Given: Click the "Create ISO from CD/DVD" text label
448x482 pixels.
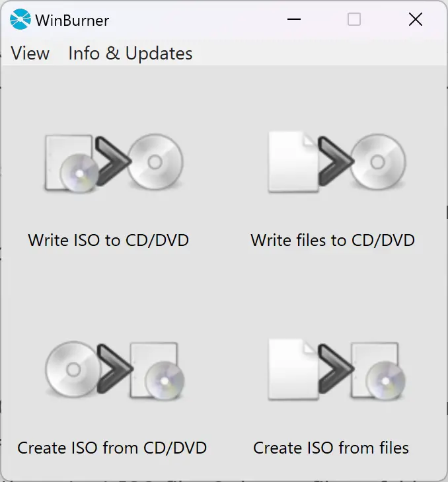Looking at the screenshot, I should coord(112,448).
